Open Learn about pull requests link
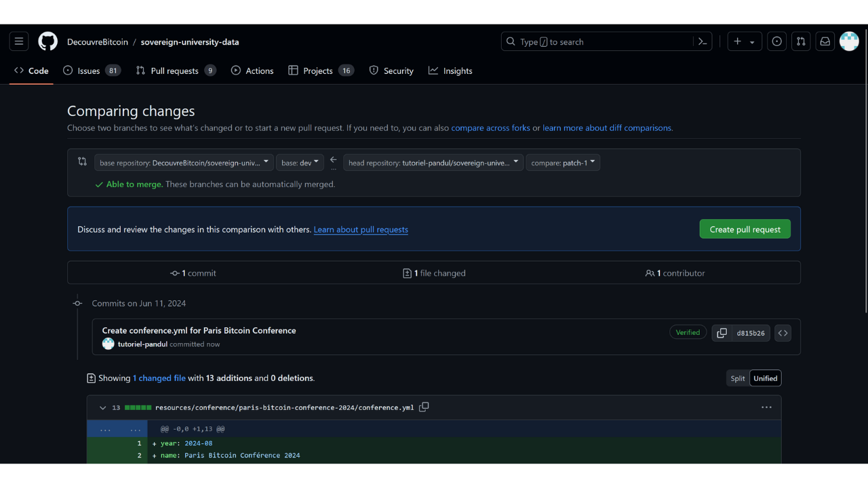 click(x=361, y=230)
